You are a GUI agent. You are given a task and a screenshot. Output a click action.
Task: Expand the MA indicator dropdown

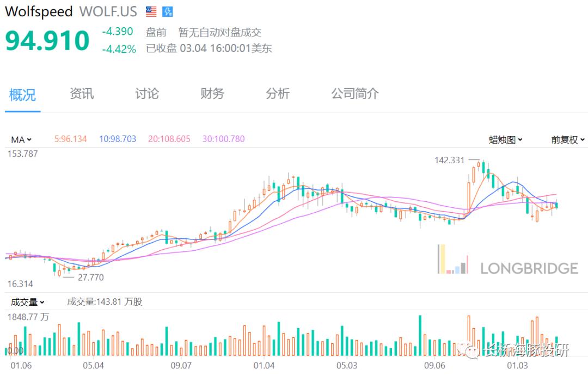(21, 139)
